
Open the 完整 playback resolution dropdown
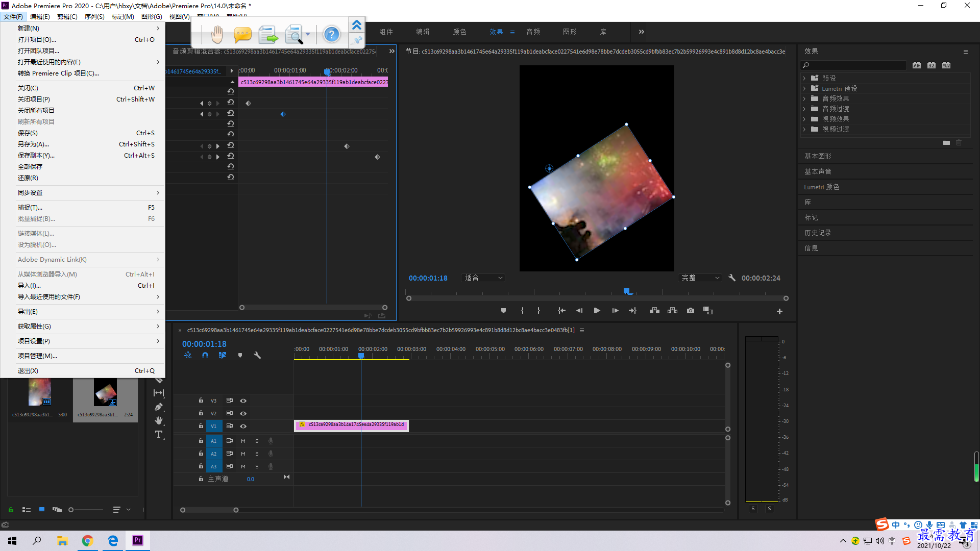700,278
